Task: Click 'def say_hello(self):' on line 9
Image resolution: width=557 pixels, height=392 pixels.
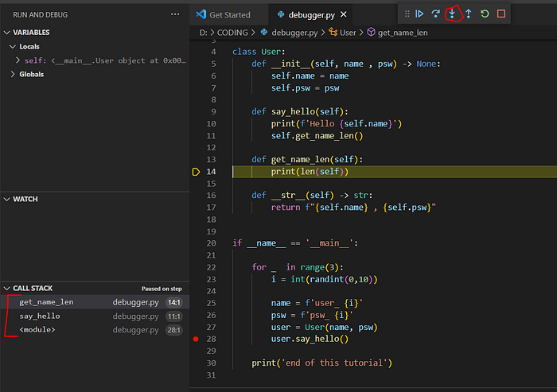Action: [x=300, y=112]
